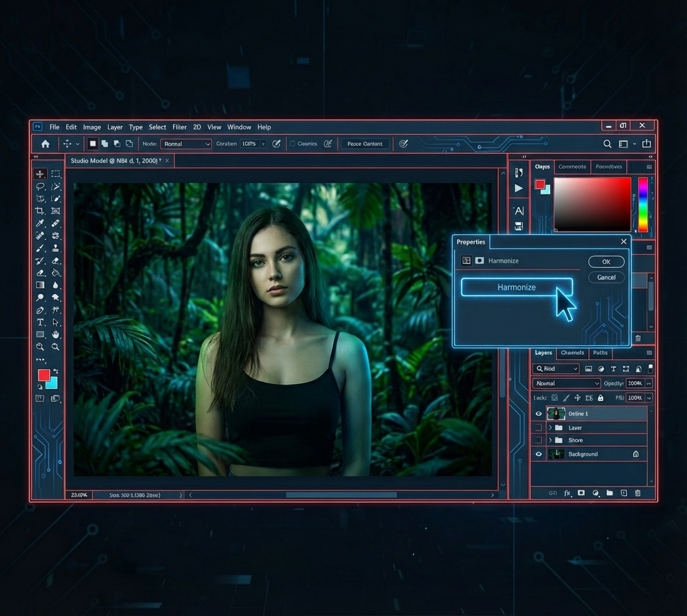Choose the Type (T) tool
This screenshot has height=616, width=687.
coord(40,323)
